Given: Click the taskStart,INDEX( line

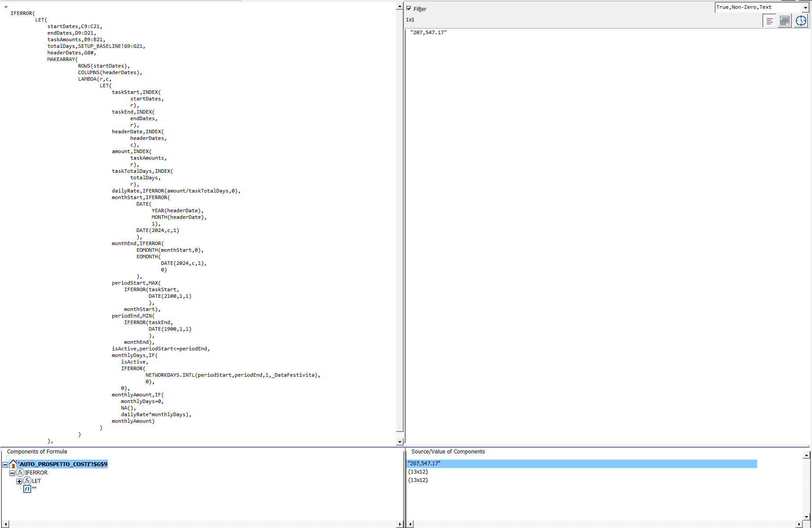Looking at the screenshot, I should [136, 92].
